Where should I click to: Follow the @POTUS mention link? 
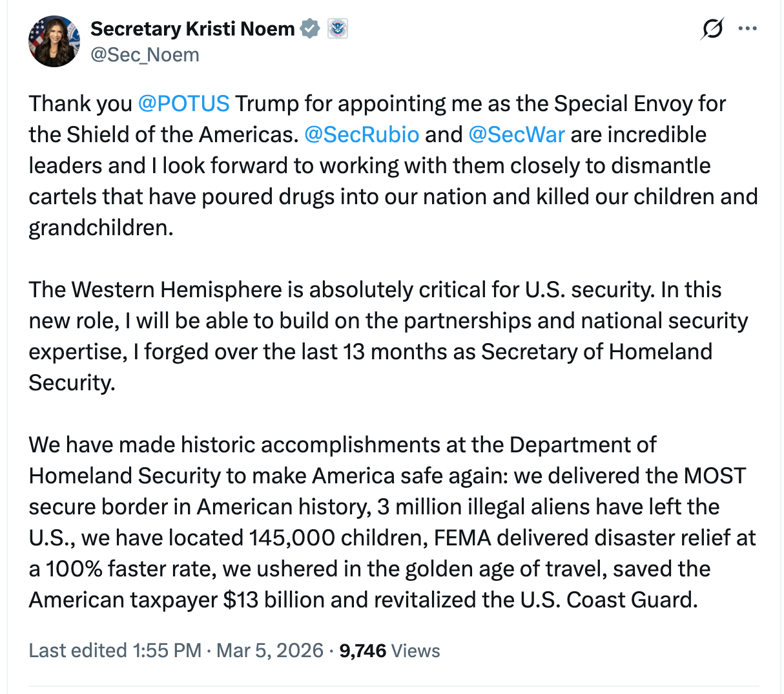(183, 104)
